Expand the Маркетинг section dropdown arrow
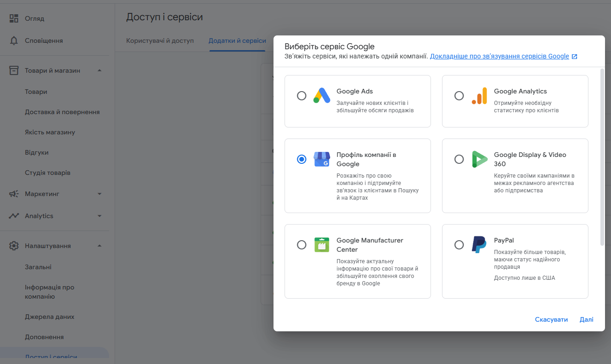The width and height of the screenshot is (611, 364). coord(99,194)
